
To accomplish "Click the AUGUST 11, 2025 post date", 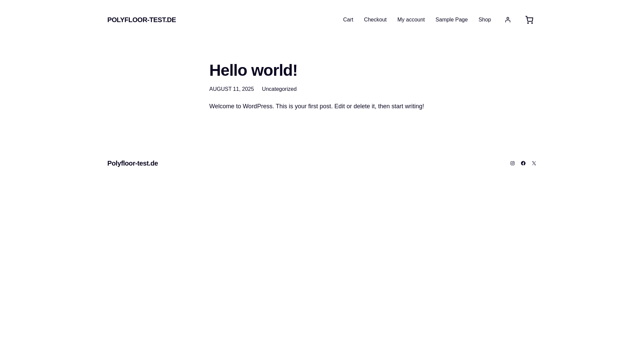I will click(231, 89).
